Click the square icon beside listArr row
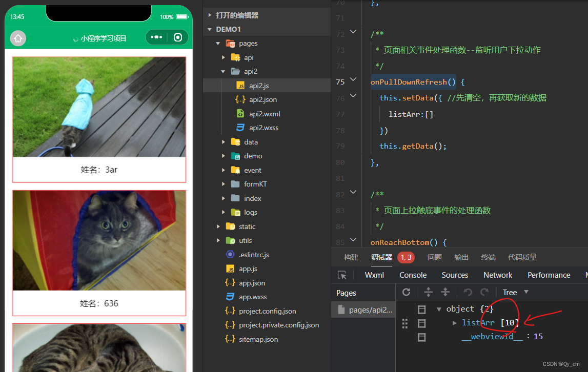This screenshot has height=372, width=588. pos(422,323)
